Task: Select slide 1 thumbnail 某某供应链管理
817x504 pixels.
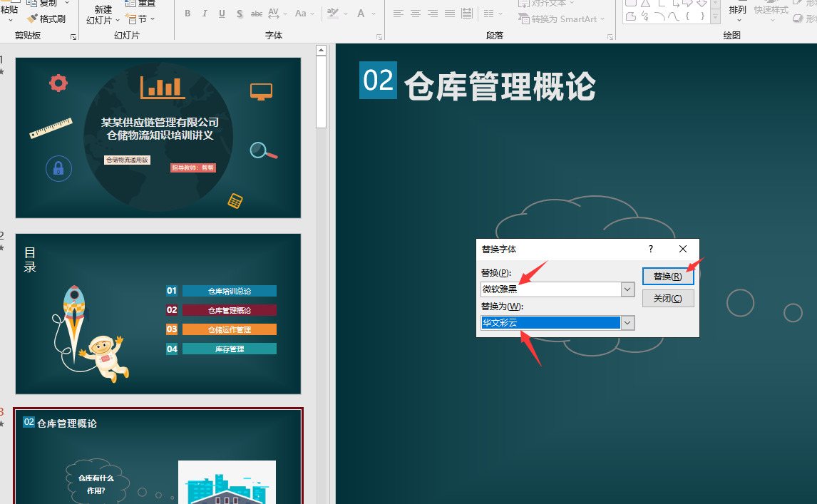Action: 158,138
